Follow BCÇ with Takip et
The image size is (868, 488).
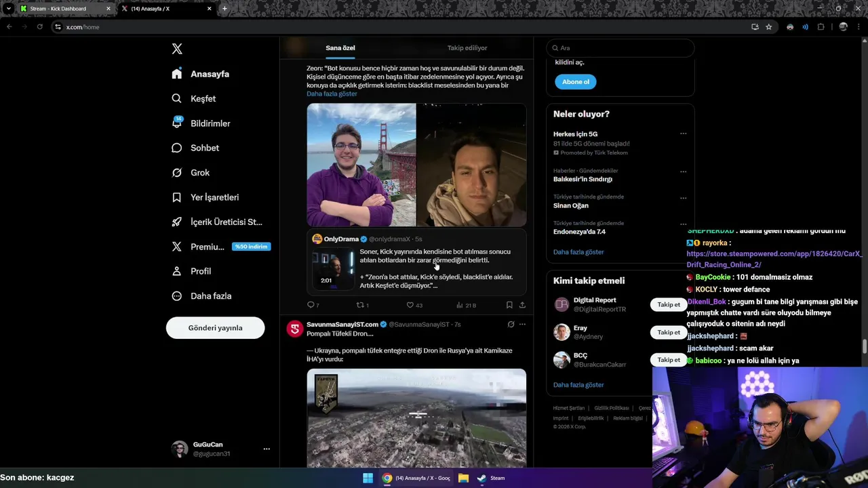click(x=669, y=360)
